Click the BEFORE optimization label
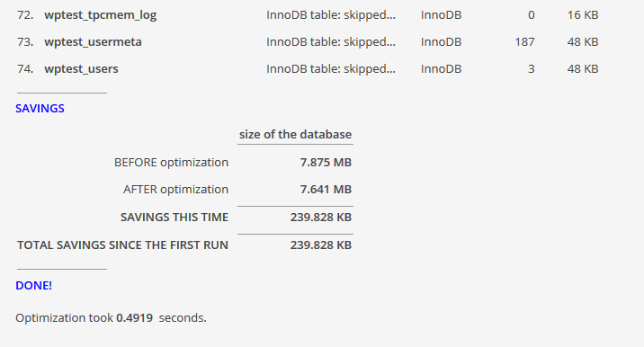Image resolution: width=644 pixels, height=347 pixels. click(171, 162)
